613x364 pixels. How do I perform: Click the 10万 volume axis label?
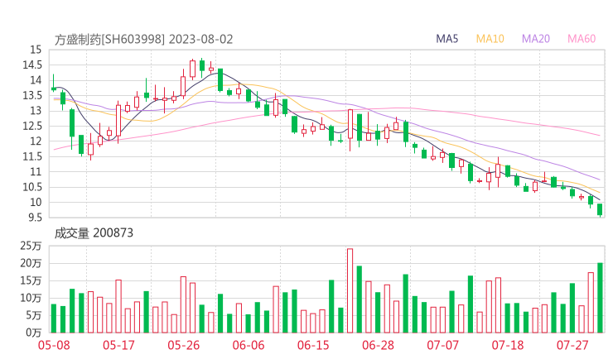pos(31,298)
